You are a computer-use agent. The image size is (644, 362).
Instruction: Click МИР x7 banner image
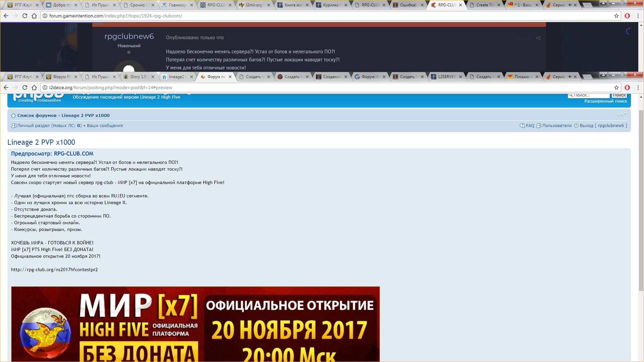tap(195, 324)
